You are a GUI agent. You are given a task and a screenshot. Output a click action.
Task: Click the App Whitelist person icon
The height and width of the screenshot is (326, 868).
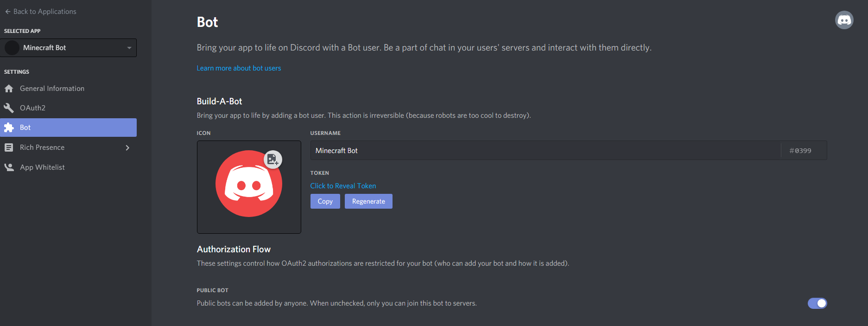click(9, 167)
